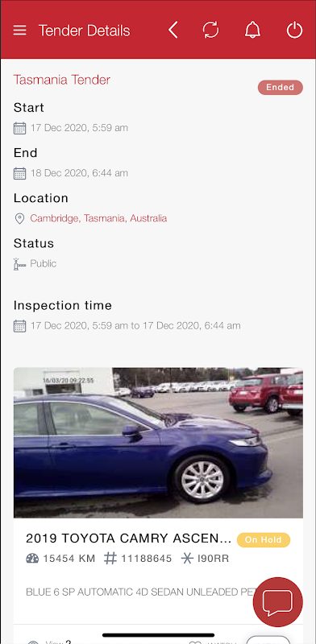Tap the Public status barrier icon

coord(19,264)
